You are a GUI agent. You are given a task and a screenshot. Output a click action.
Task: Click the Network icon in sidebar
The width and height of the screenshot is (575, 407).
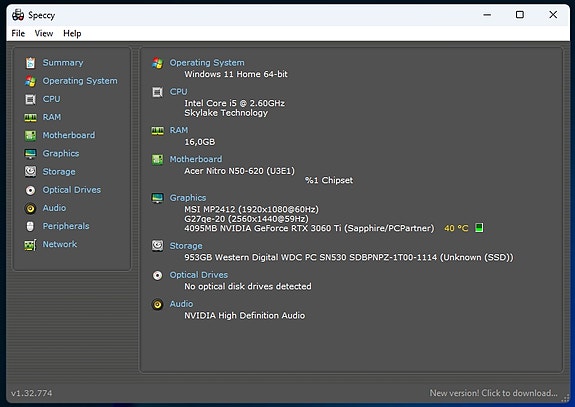click(x=30, y=245)
